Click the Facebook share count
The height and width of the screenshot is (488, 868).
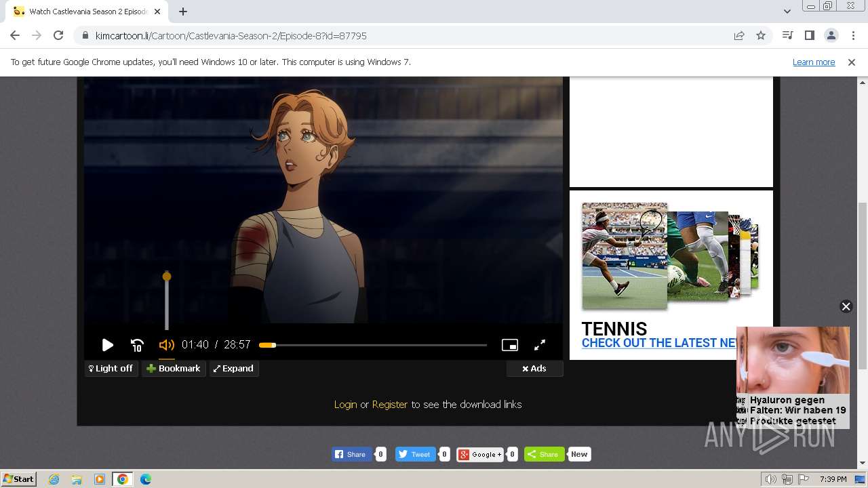click(381, 454)
